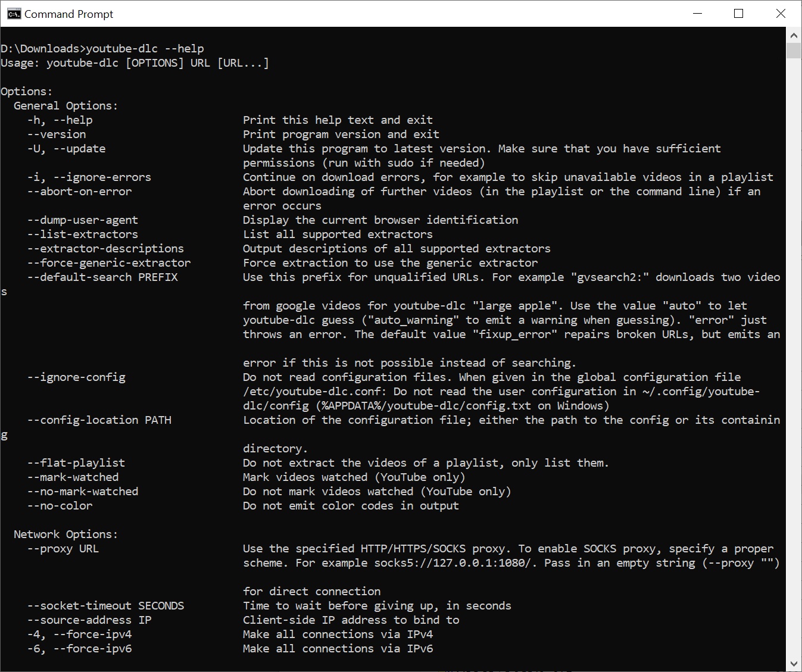Close the Command Prompt window
Image resolution: width=802 pixels, height=672 pixels.
(781, 14)
